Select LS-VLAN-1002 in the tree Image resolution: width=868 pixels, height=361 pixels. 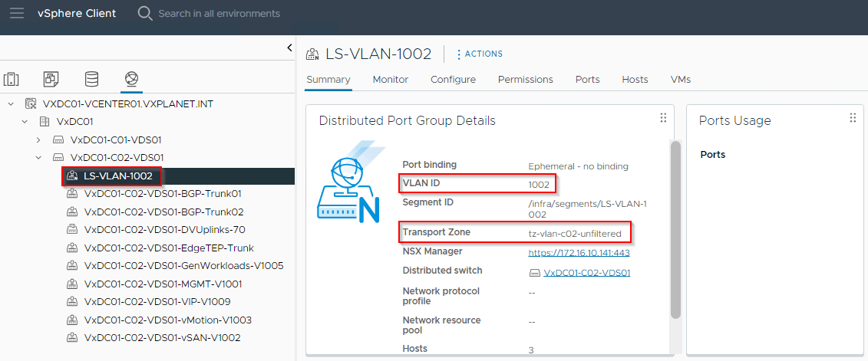(118, 176)
